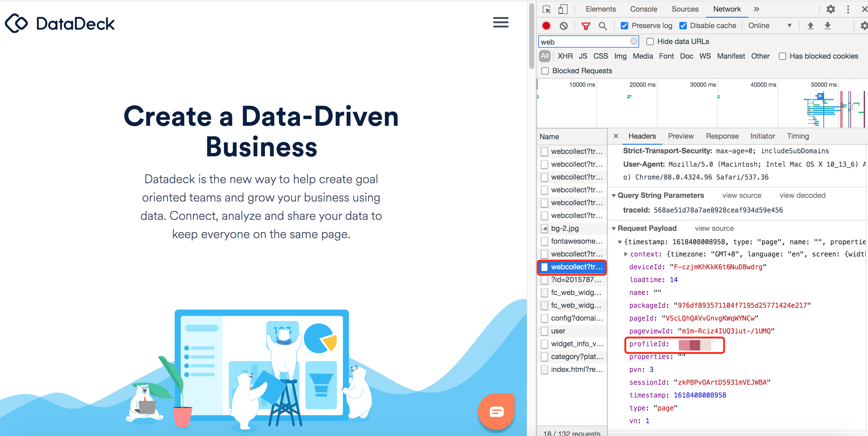Stop recording network log with red button

pyautogui.click(x=546, y=26)
